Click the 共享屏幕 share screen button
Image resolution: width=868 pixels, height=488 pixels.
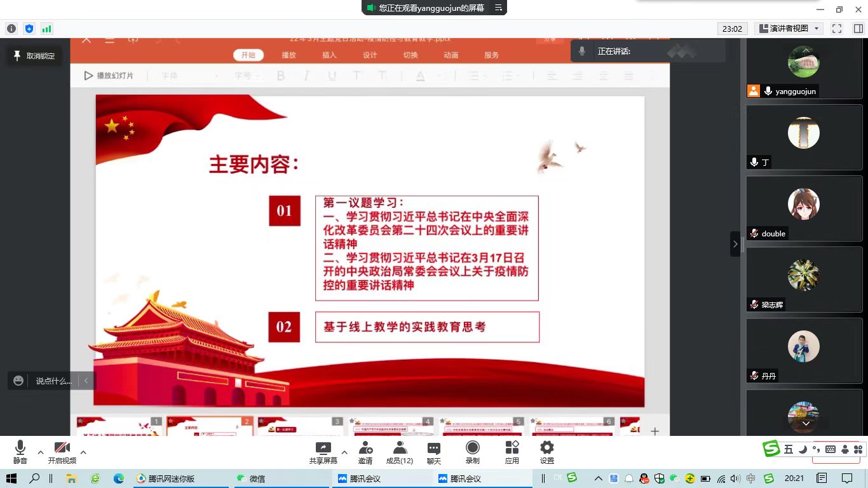pos(323,452)
